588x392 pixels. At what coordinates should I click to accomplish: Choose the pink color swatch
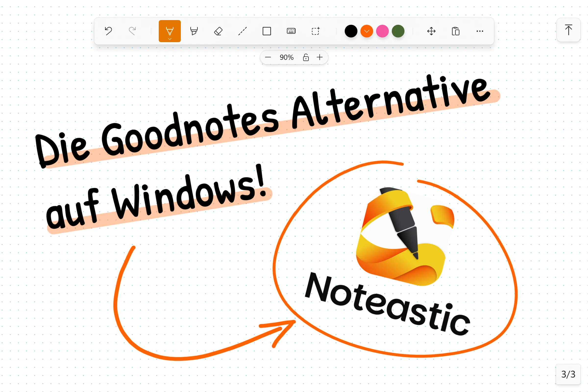point(382,31)
